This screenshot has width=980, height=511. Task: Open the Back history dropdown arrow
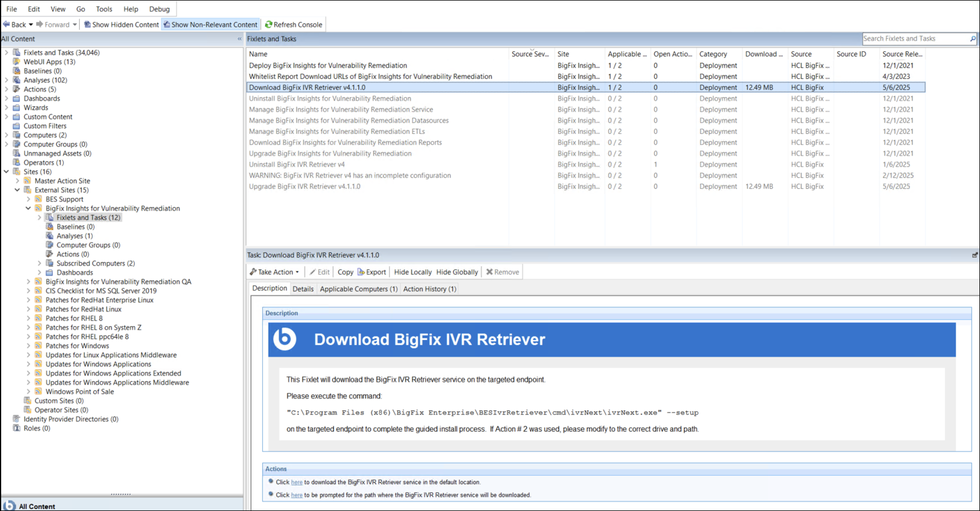31,24
